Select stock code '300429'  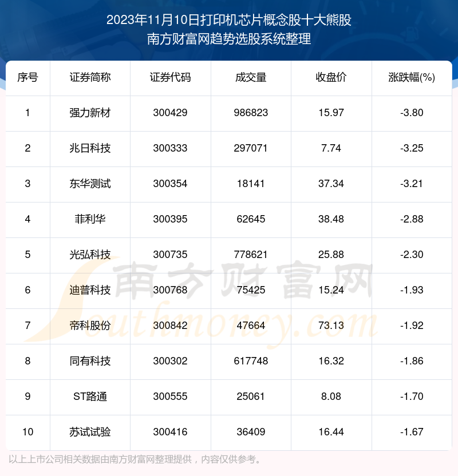click(170, 113)
